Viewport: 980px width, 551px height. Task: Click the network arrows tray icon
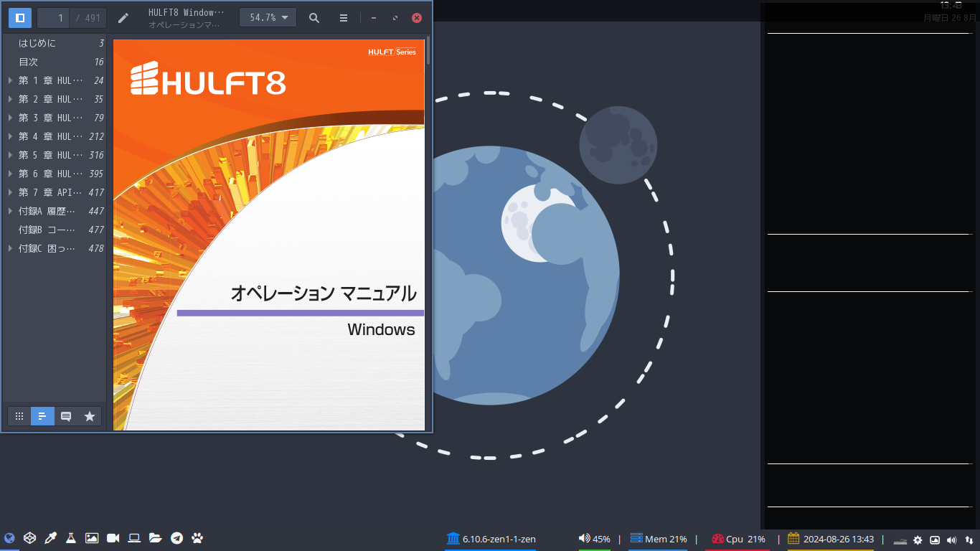969,540
